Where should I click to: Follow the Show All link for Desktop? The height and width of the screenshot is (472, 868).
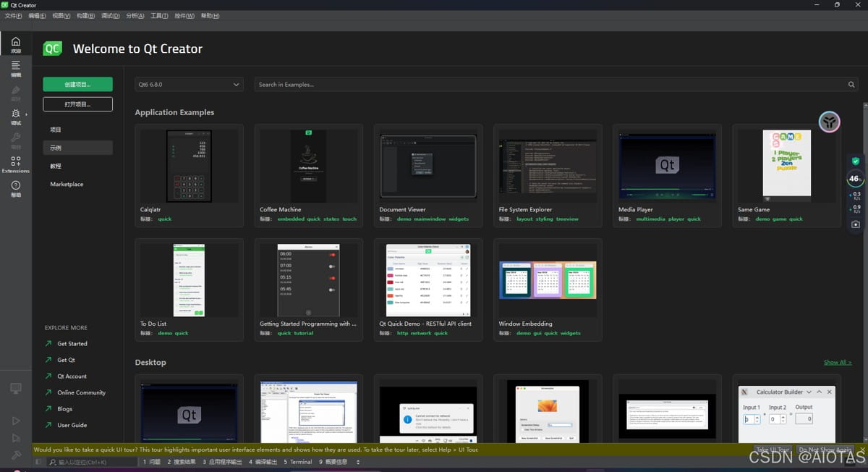(837, 362)
